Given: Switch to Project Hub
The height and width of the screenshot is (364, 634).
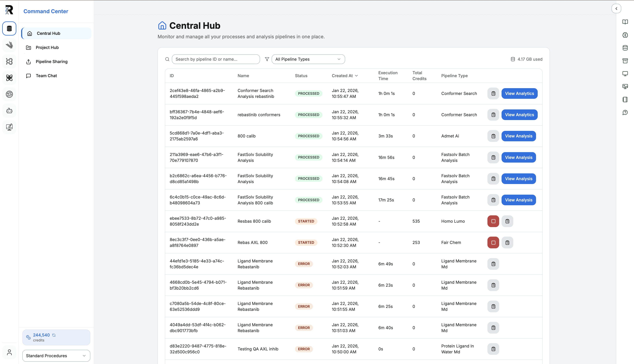Looking at the screenshot, I should click(x=47, y=47).
